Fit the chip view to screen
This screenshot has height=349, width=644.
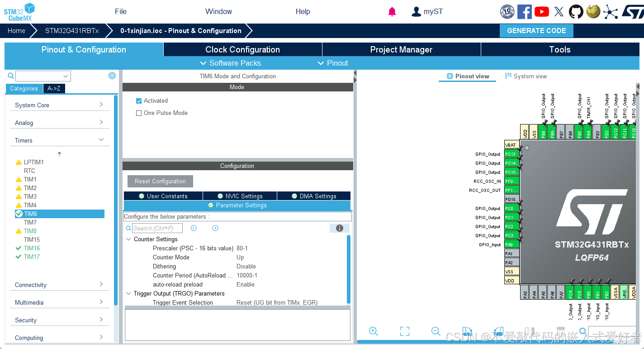pos(405,331)
